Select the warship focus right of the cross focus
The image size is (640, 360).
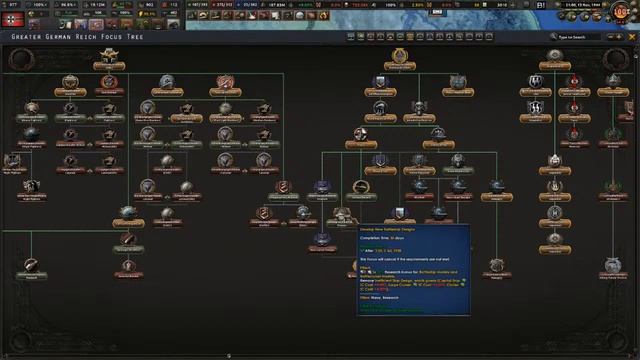pos(438,137)
